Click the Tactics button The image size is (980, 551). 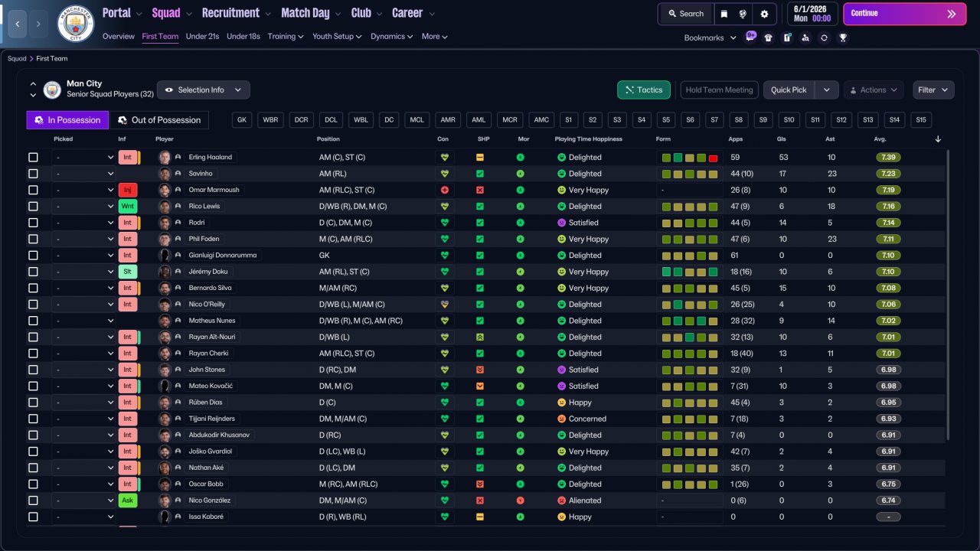[x=643, y=90]
